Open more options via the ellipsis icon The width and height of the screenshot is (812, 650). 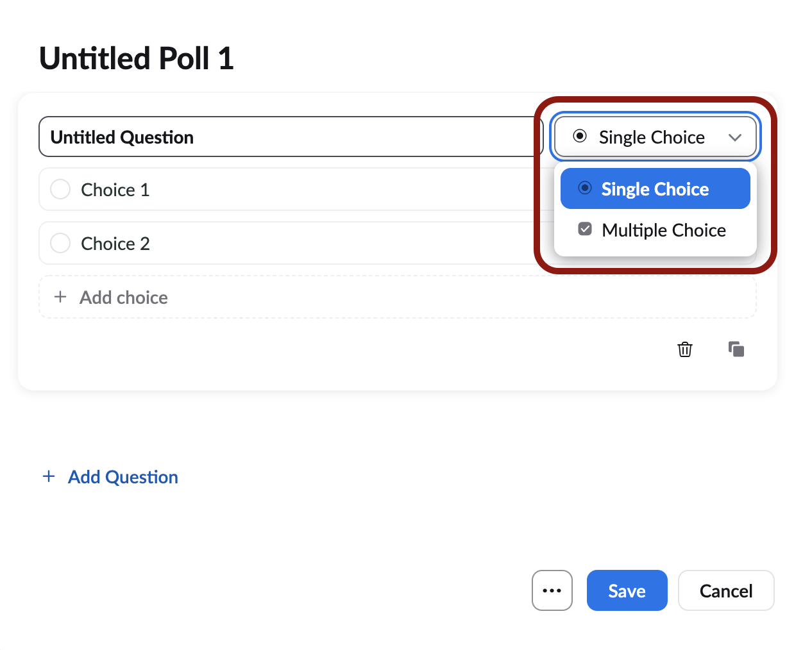[552, 590]
